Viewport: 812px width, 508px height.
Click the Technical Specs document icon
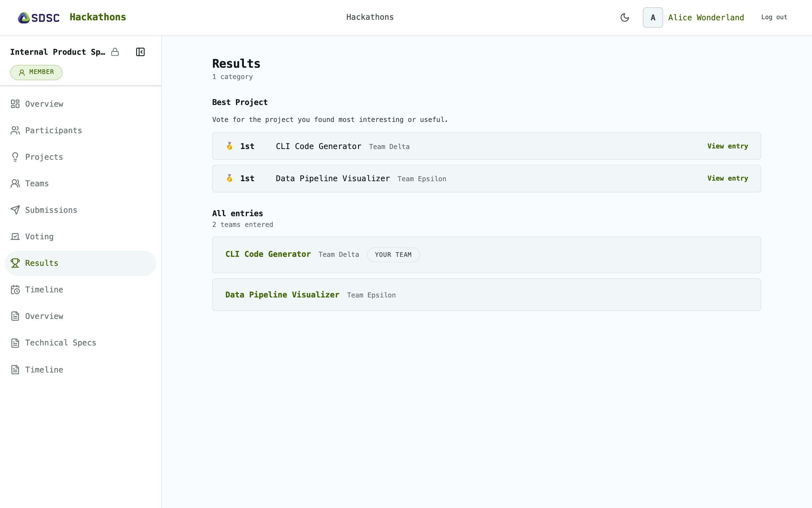tap(15, 343)
